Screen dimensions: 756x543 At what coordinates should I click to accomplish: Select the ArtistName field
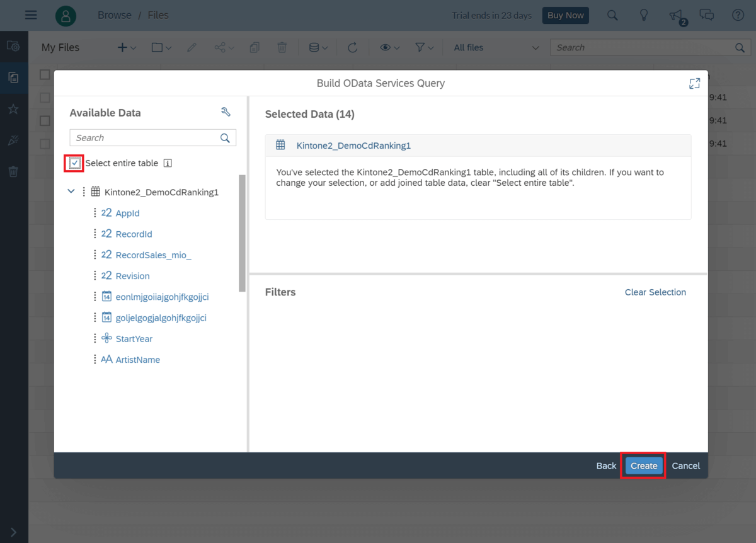(137, 360)
